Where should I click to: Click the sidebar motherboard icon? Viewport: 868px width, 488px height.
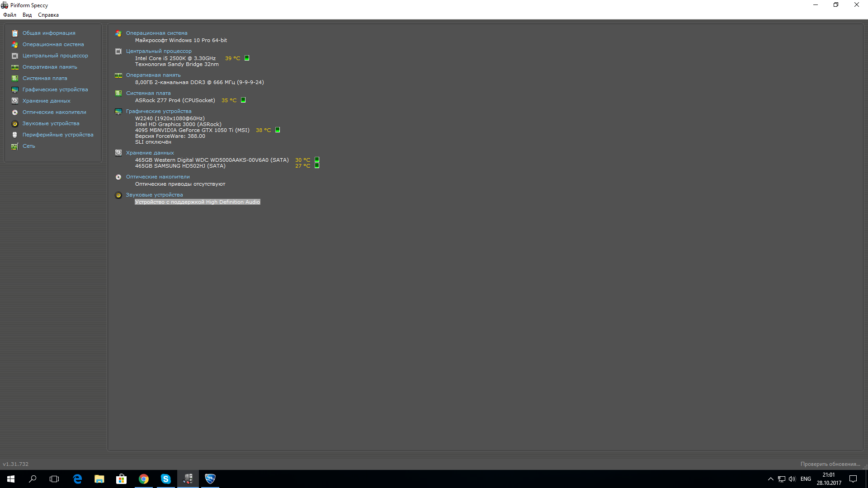click(x=15, y=78)
